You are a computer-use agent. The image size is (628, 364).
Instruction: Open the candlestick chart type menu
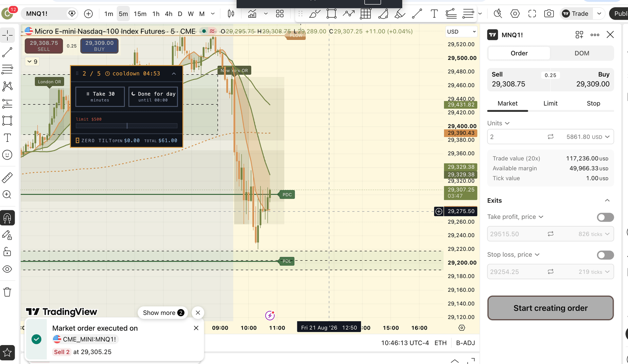[x=231, y=14]
